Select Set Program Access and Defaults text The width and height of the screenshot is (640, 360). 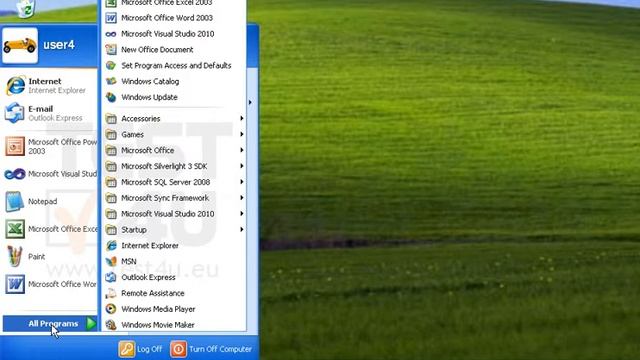(x=176, y=66)
